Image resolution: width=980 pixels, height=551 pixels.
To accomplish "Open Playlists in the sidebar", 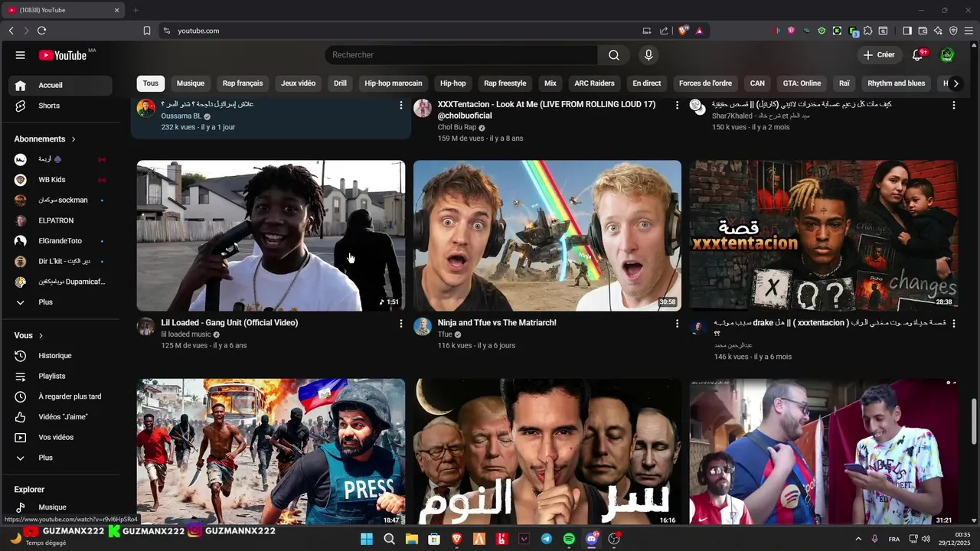I will pyautogui.click(x=61, y=377).
